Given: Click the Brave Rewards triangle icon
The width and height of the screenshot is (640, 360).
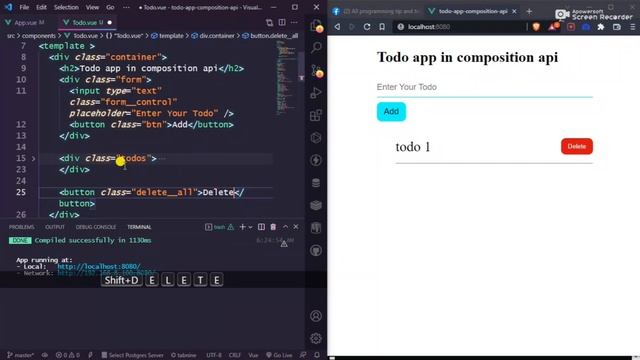Looking at the screenshot, I should tap(553, 27).
